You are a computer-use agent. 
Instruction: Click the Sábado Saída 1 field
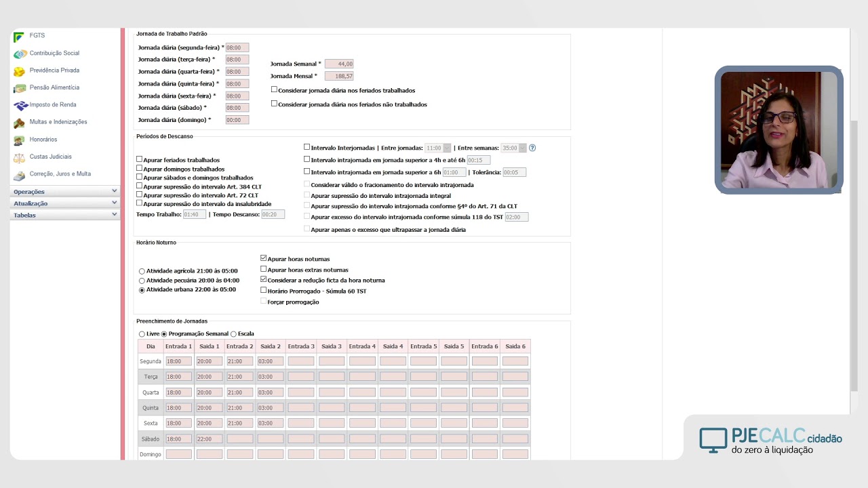click(210, 439)
